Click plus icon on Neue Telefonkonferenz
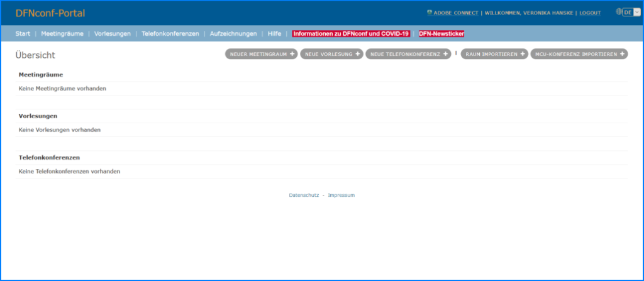 (x=445, y=54)
